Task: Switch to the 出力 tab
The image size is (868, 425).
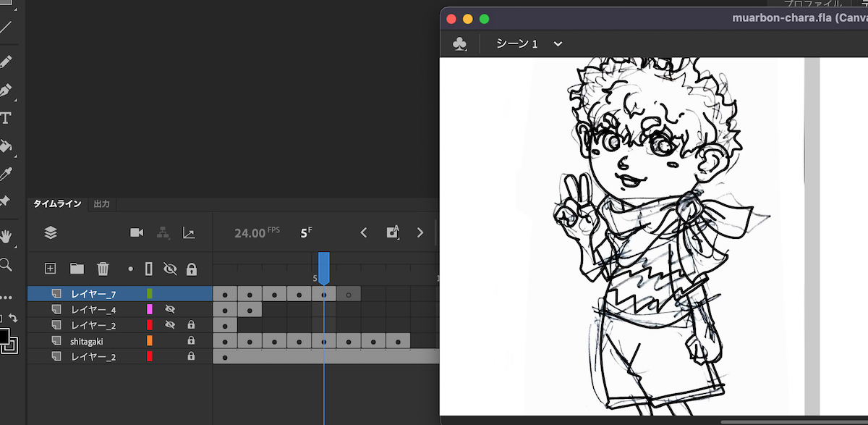Action: pyautogui.click(x=101, y=204)
